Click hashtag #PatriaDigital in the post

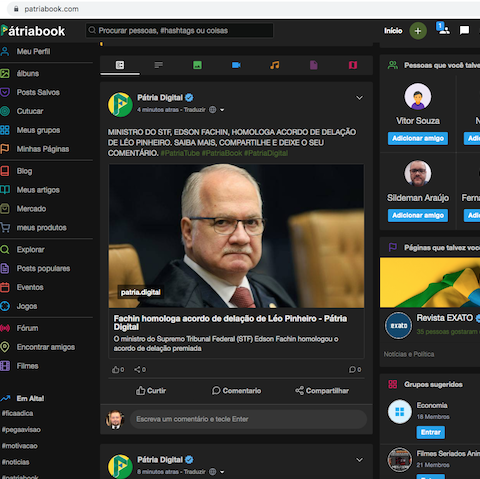click(x=266, y=153)
